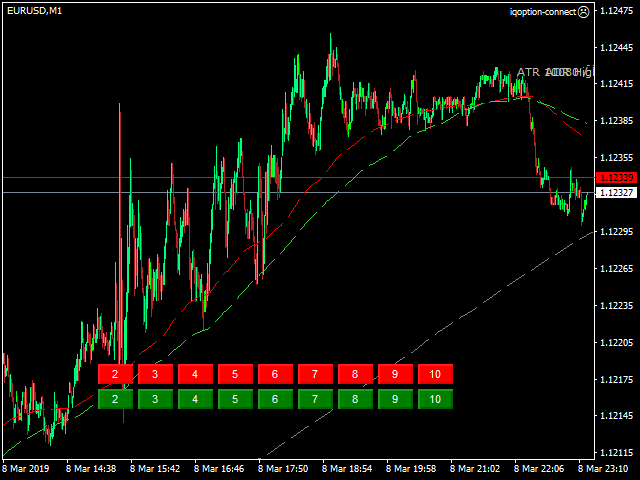This screenshot has width=640, height=480.
Task: Click the 1.12175 price scale value
Action: click(x=617, y=380)
